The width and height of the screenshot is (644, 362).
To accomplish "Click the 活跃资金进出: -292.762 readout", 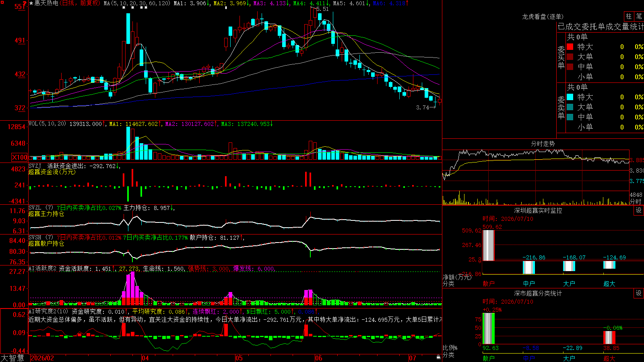I will coord(83,166).
